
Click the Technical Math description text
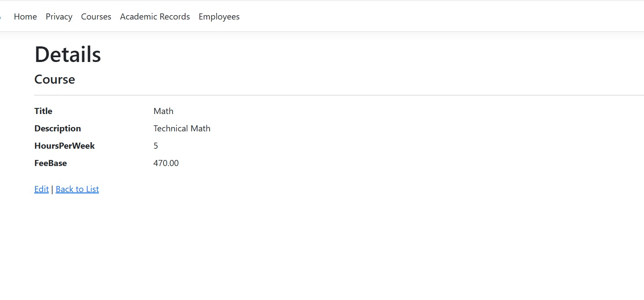point(182,128)
